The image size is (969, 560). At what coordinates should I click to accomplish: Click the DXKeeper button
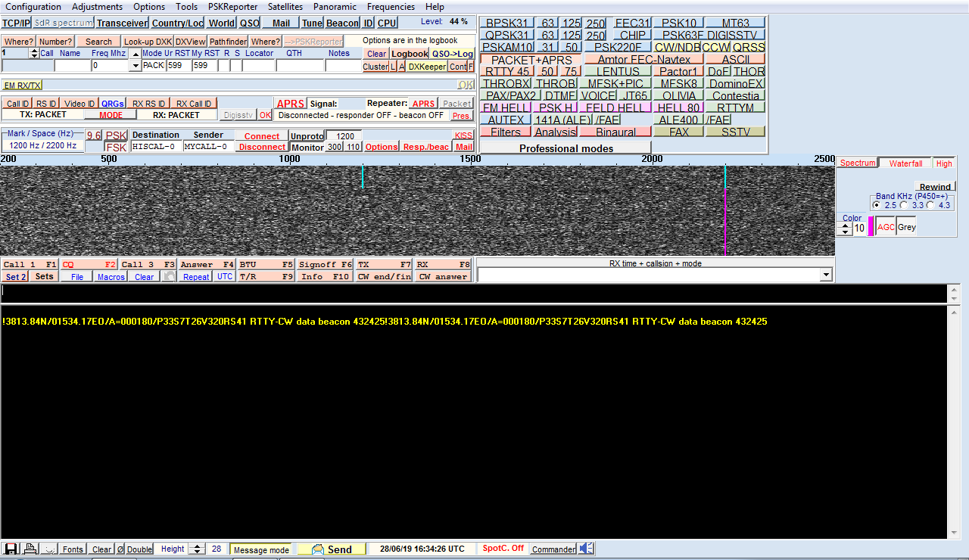(427, 67)
